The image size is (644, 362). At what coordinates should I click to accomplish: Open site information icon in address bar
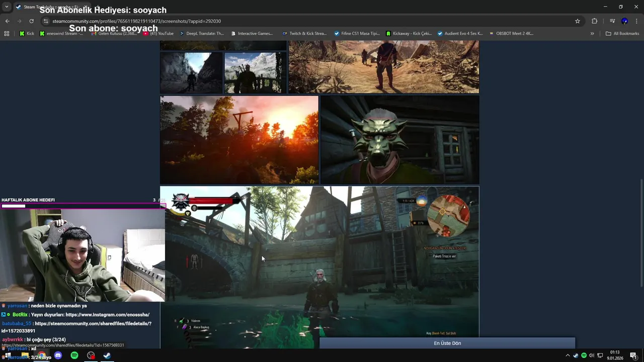46,21
